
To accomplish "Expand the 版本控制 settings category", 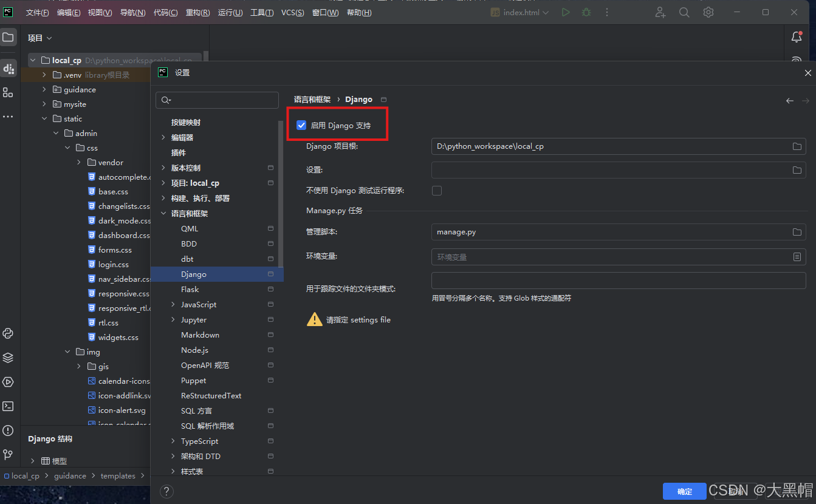I will point(163,168).
